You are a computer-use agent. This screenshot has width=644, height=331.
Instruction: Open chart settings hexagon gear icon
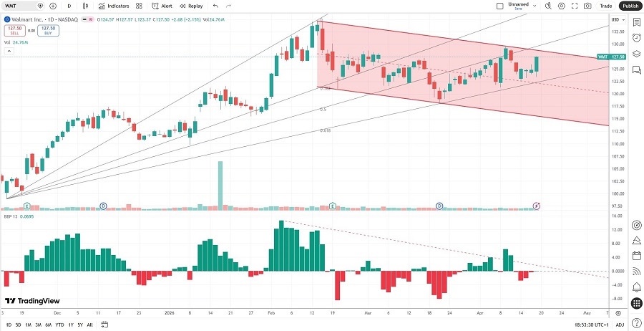pos(562,6)
